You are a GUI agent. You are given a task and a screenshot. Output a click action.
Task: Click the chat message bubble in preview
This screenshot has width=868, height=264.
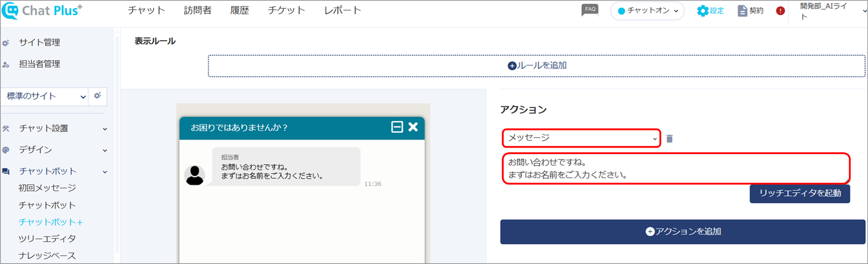point(286,167)
